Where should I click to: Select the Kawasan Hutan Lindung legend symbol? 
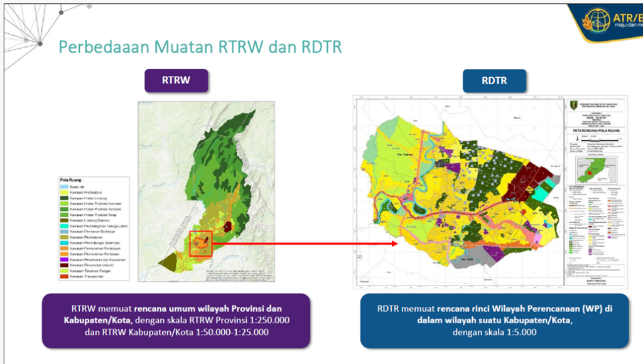pos(63,198)
